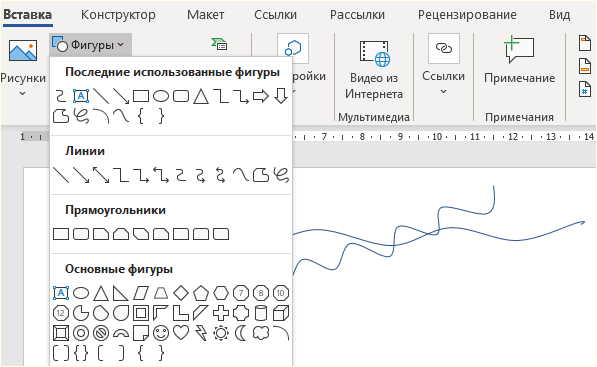
Task: Select the left brace in recently used shapes
Action: coord(141,116)
